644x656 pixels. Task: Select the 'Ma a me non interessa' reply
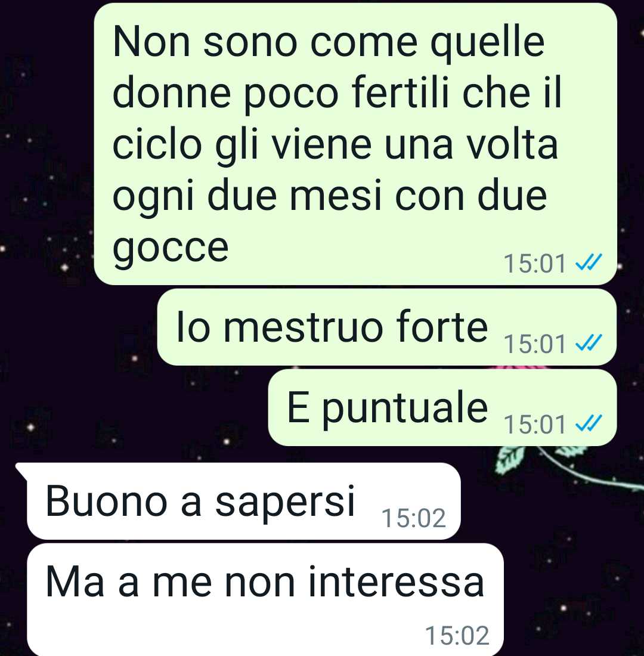point(265,599)
